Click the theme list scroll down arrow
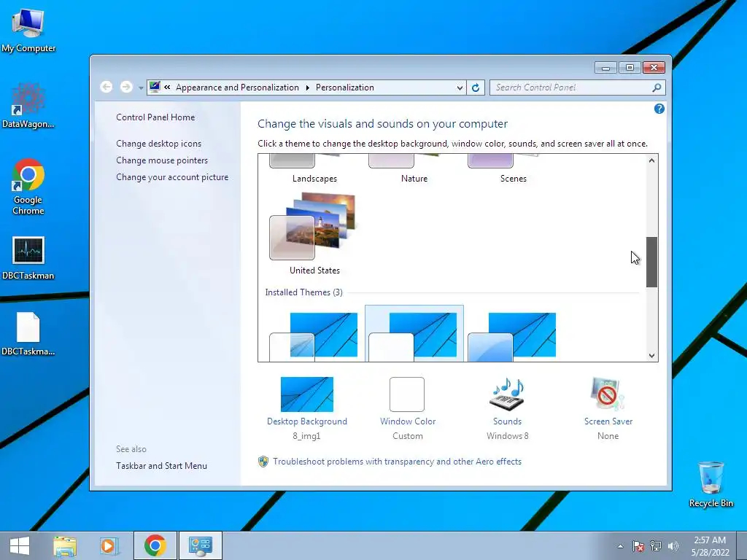The height and width of the screenshot is (560, 747). [x=651, y=355]
